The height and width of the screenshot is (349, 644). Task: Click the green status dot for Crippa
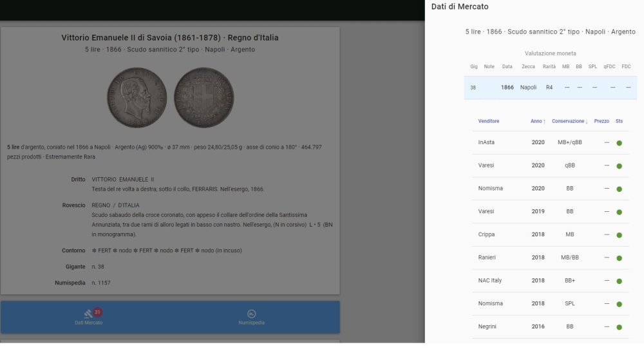coord(619,235)
